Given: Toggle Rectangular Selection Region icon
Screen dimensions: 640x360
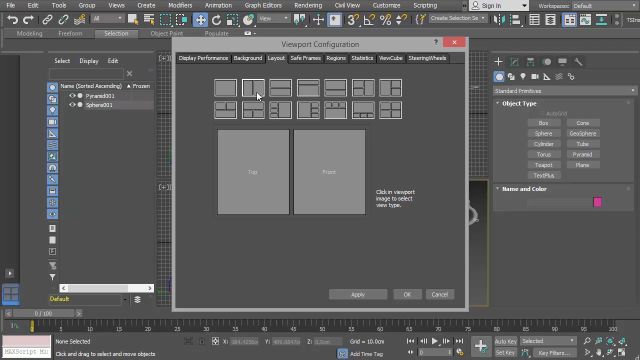Looking at the screenshot, I should click(165, 20).
